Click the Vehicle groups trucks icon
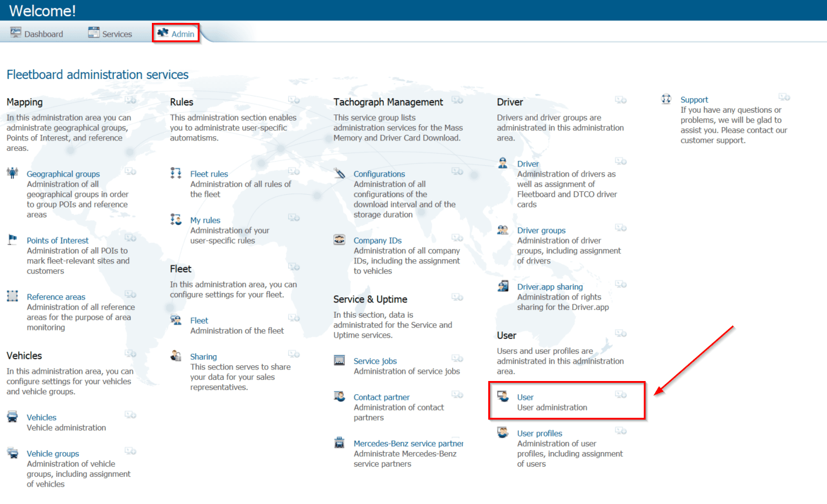This screenshot has height=504, width=827. [12, 453]
